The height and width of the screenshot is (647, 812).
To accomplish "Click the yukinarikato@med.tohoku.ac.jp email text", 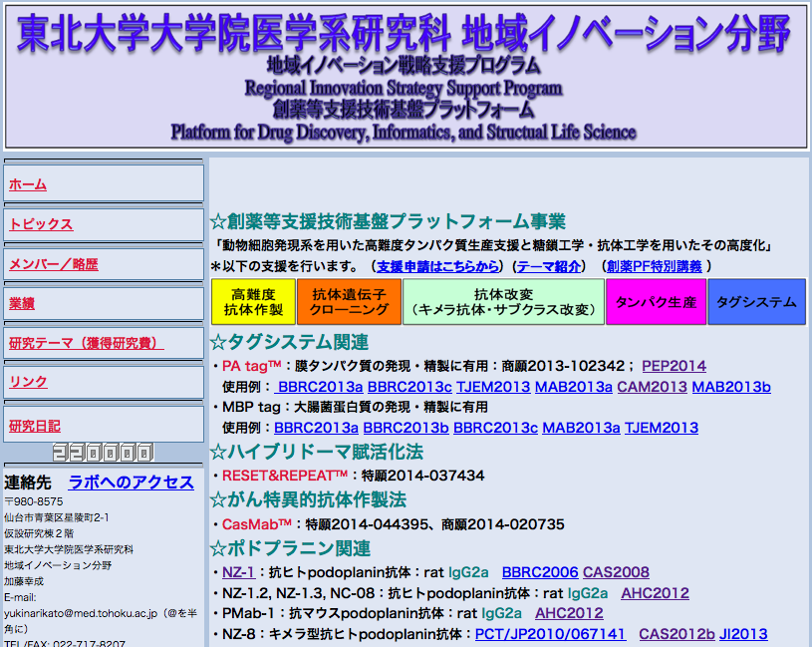I will [81, 613].
